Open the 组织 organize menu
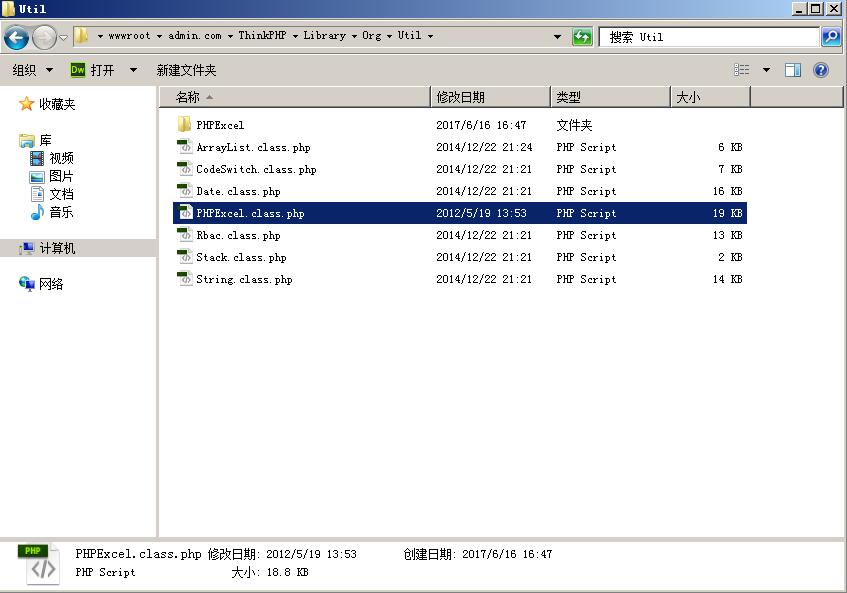 point(32,70)
